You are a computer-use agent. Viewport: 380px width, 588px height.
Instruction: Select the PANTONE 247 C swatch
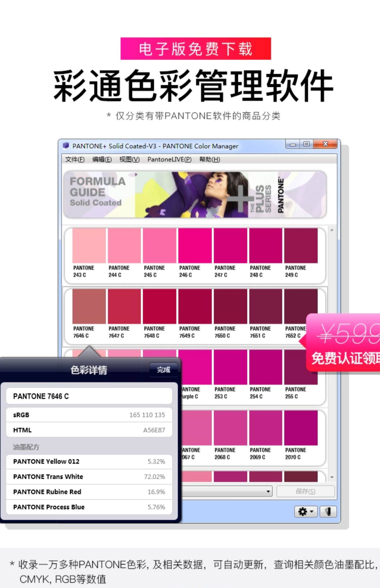click(x=230, y=246)
